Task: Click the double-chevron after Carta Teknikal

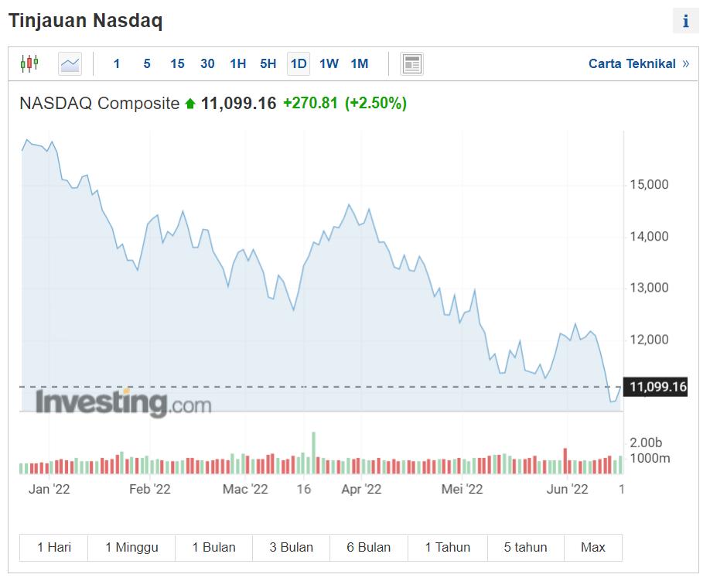Action: (x=686, y=63)
